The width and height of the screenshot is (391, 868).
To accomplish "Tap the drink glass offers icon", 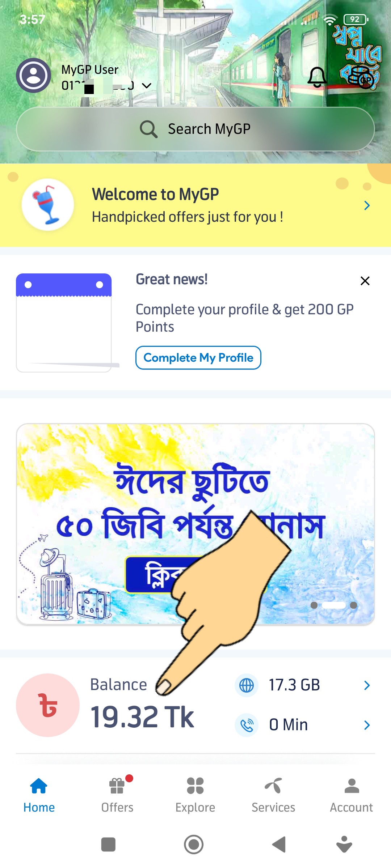I will 48,204.
